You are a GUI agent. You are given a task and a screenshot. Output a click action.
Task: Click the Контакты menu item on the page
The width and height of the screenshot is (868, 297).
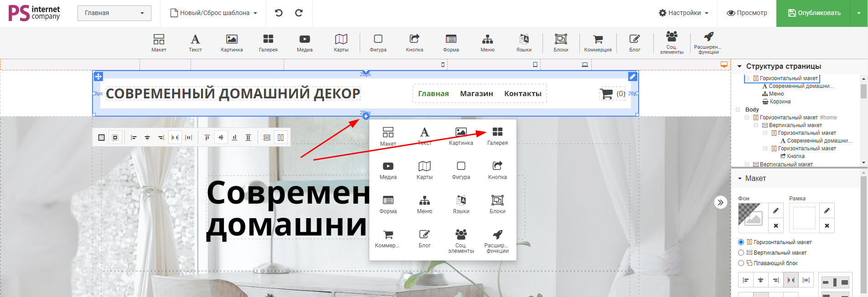click(x=522, y=94)
